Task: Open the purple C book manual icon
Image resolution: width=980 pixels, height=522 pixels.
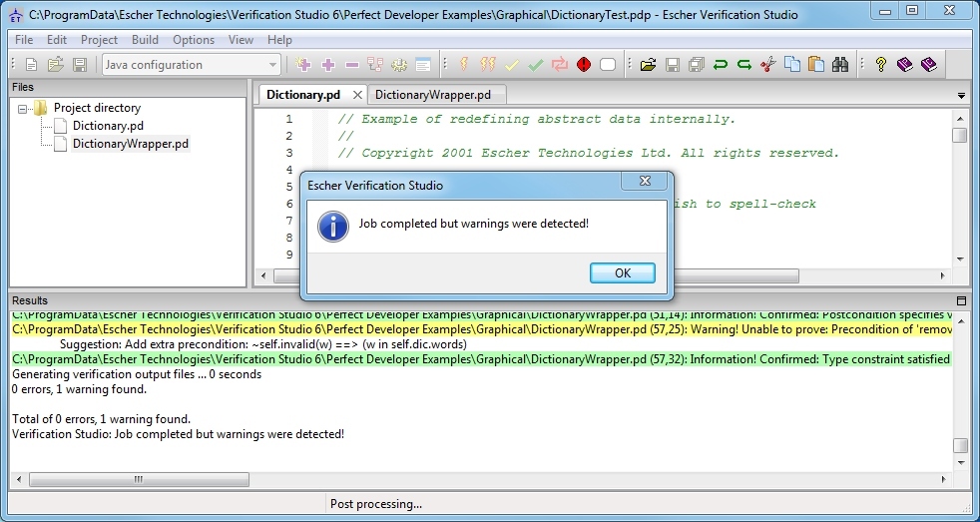Action: pyautogui.click(x=929, y=65)
